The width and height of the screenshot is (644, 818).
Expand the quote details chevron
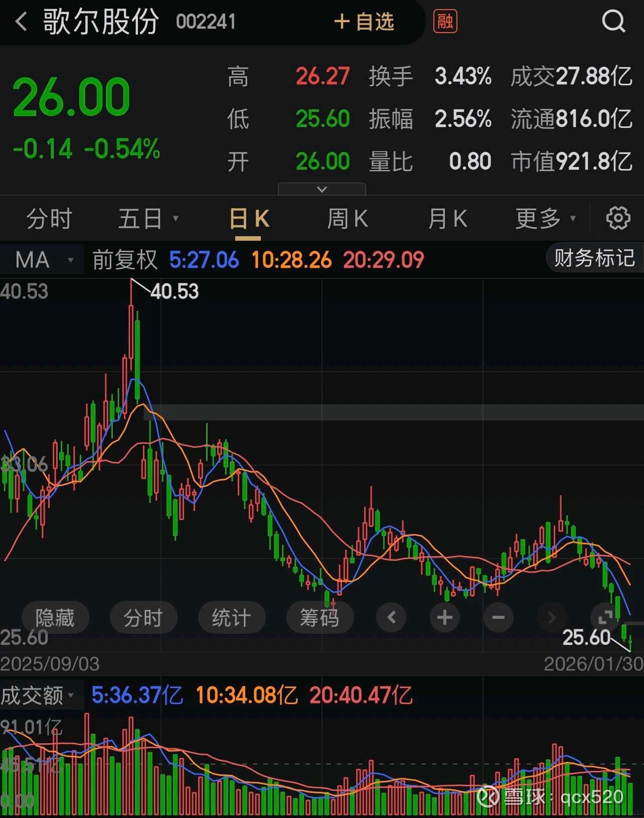coord(322,189)
